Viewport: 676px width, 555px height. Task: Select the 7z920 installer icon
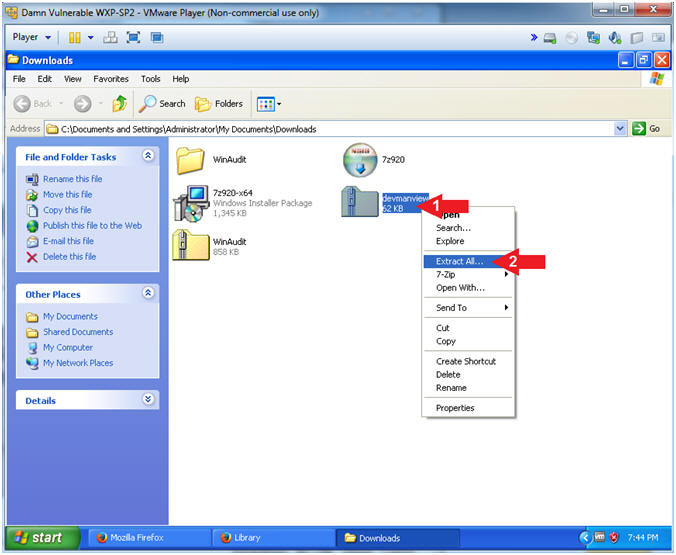coord(360,160)
